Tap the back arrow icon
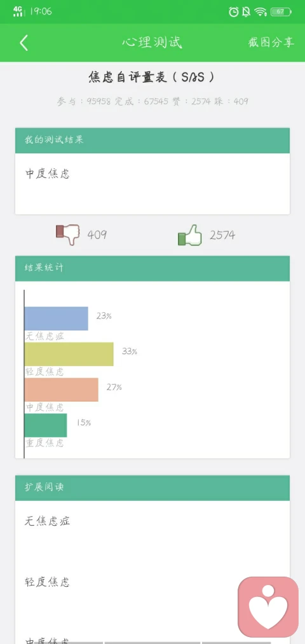Viewport: 305px width, 644px height. [24, 43]
